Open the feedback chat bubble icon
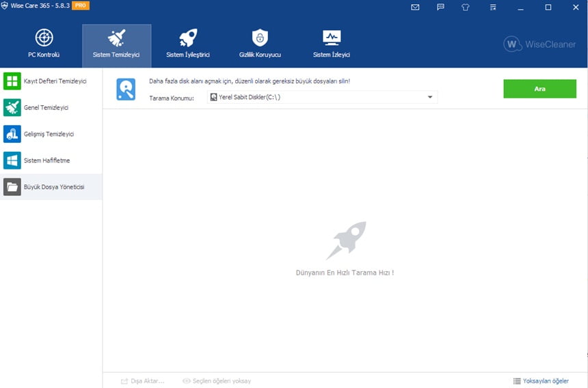The height and width of the screenshot is (388, 588). pyautogui.click(x=440, y=8)
